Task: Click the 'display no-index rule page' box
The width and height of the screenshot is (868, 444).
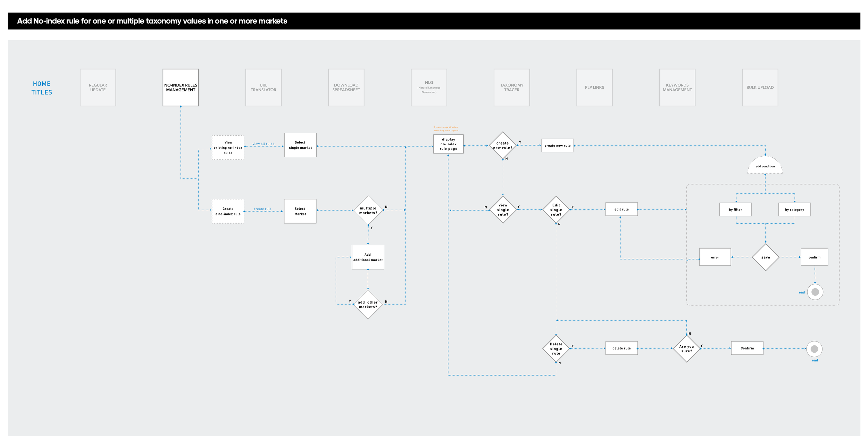Action: [448, 144]
